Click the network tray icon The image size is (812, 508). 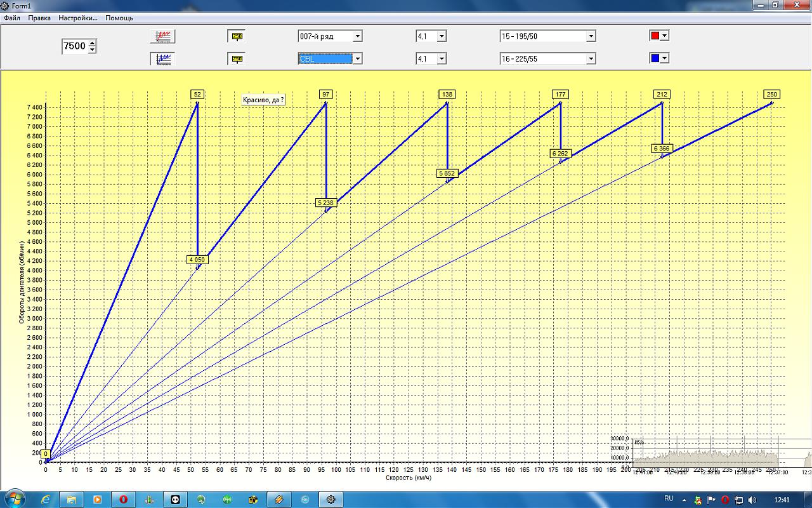coord(738,500)
